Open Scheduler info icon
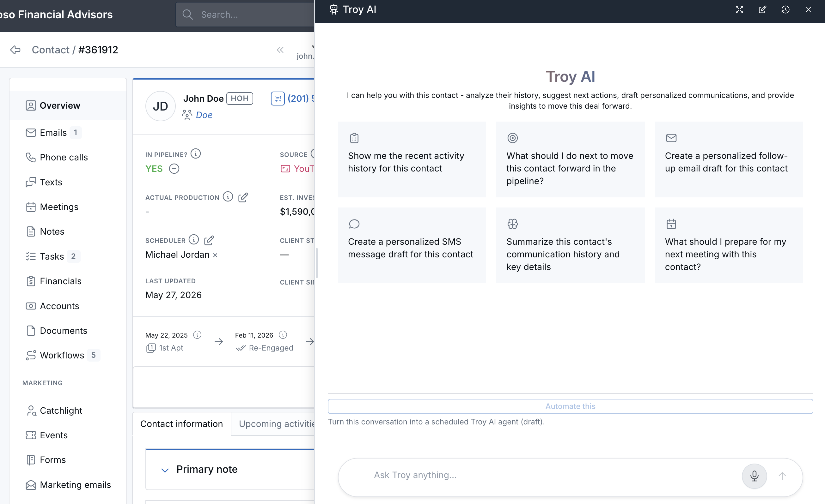Screen dimensions: 825x504 coord(193,239)
